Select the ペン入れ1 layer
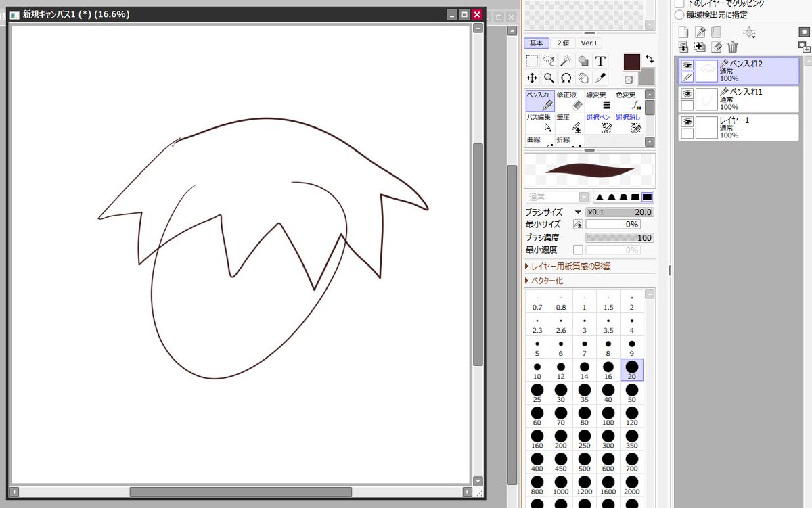 pos(739,99)
